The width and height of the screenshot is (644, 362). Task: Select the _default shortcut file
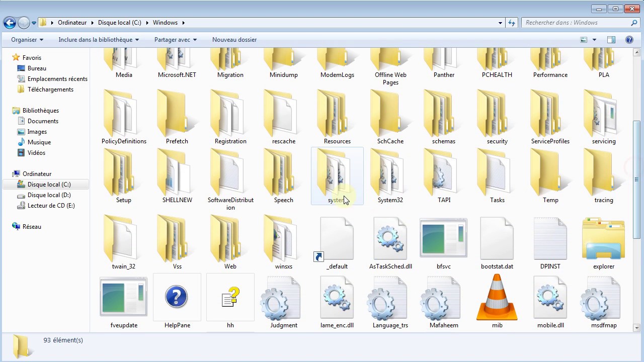(x=337, y=244)
